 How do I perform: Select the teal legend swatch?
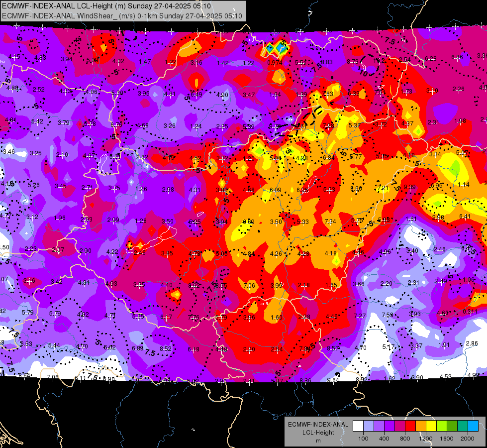[x=463, y=426]
